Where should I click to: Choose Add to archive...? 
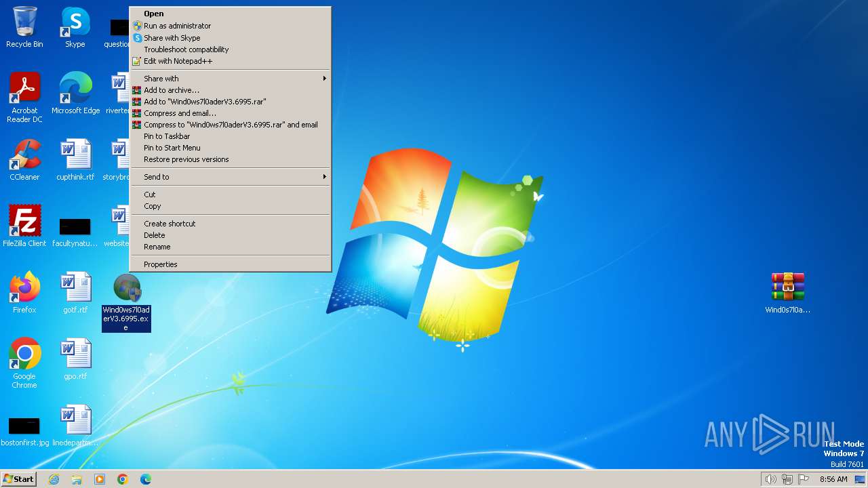[230, 90]
